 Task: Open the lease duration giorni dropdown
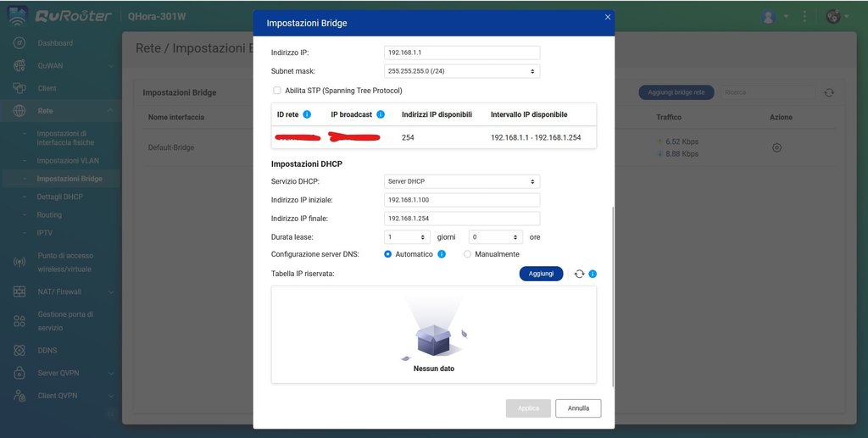408,237
